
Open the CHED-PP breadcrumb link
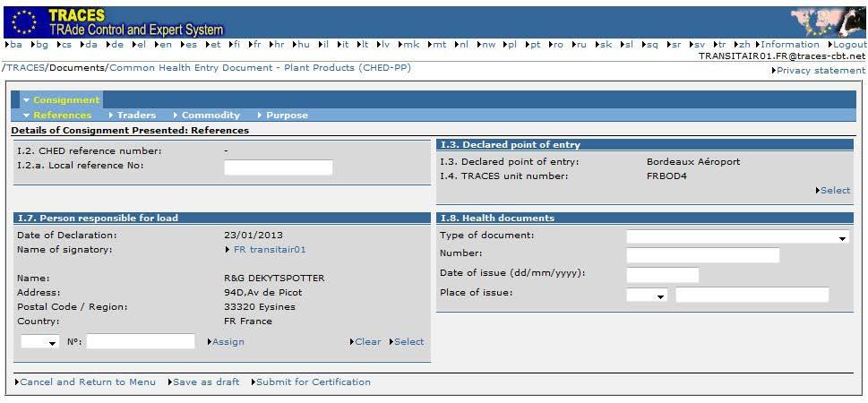tap(260, 67)
